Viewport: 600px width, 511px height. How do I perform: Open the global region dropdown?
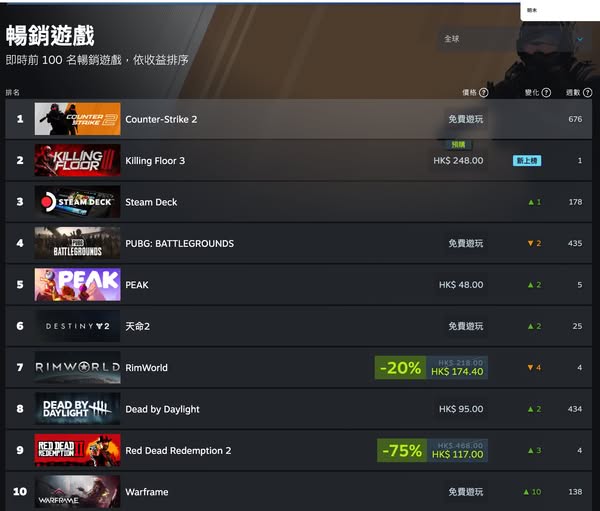tap(514, 39)
